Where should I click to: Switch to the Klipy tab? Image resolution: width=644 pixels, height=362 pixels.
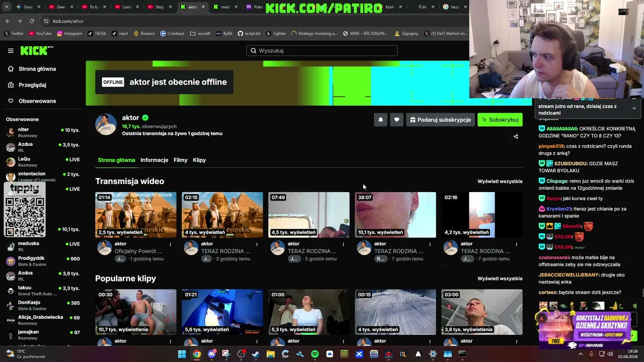pyautogui.click(x=199, y=160)
